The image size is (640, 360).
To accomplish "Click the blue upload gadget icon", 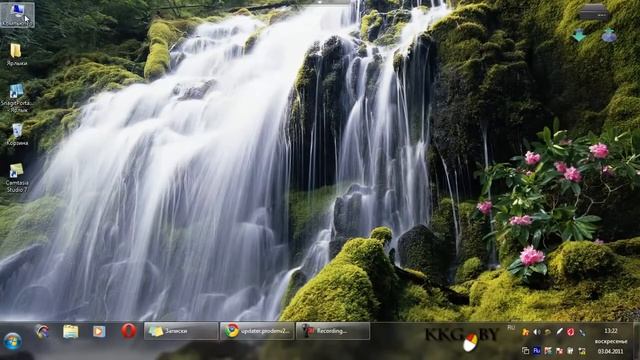I will 609,36.
